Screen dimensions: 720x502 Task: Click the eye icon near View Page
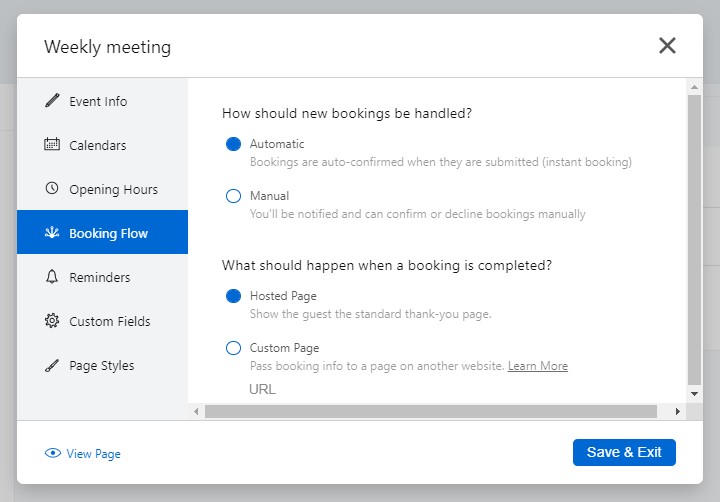point(53,453)
